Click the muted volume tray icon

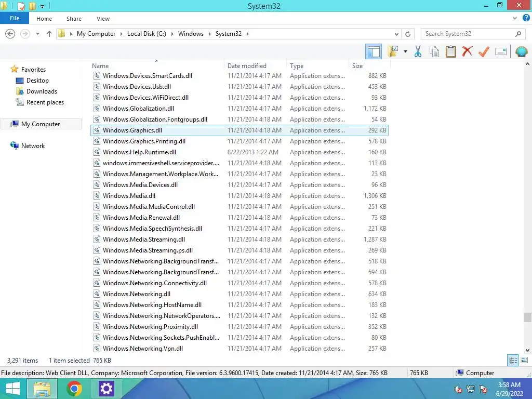point(458,390)
